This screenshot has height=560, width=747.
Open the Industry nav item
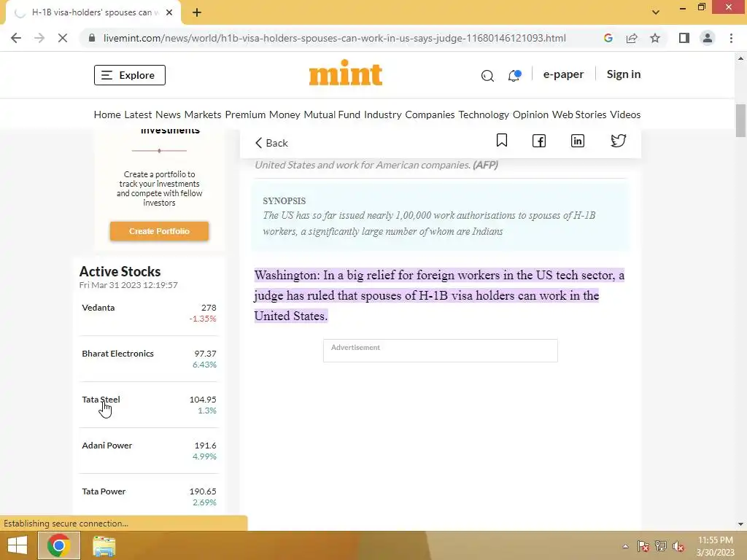click(382, 114)
